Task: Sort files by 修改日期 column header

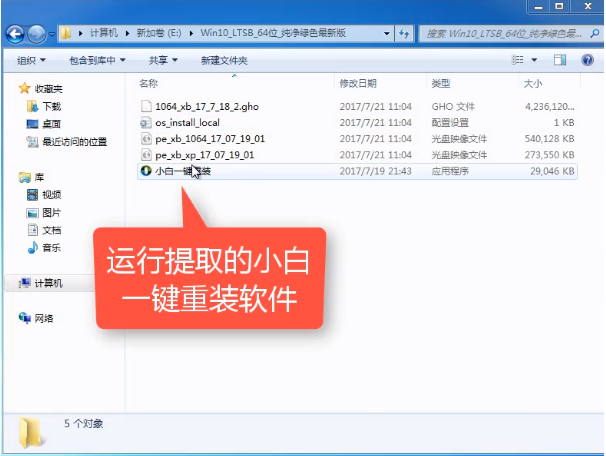Action: [x=358, y=83]
